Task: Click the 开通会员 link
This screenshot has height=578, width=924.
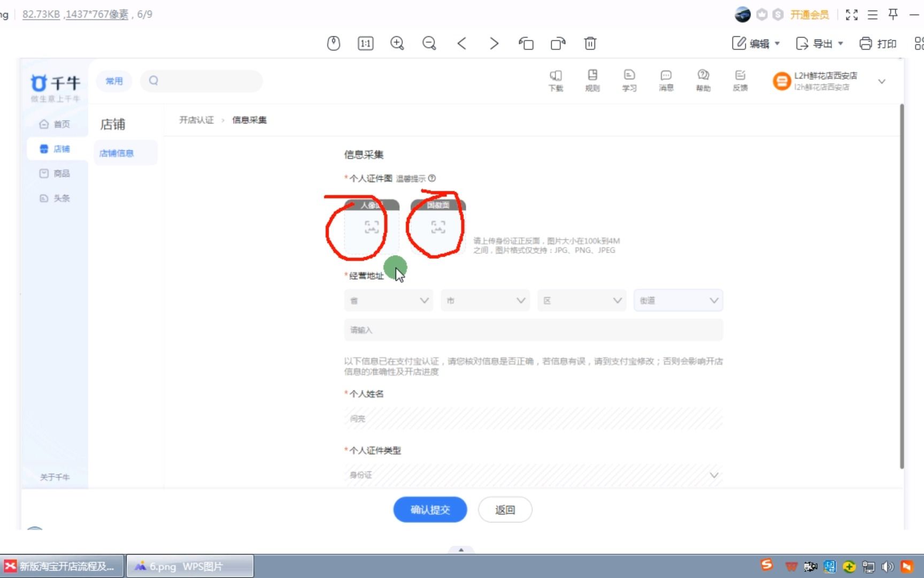Action: click(810, 14)
